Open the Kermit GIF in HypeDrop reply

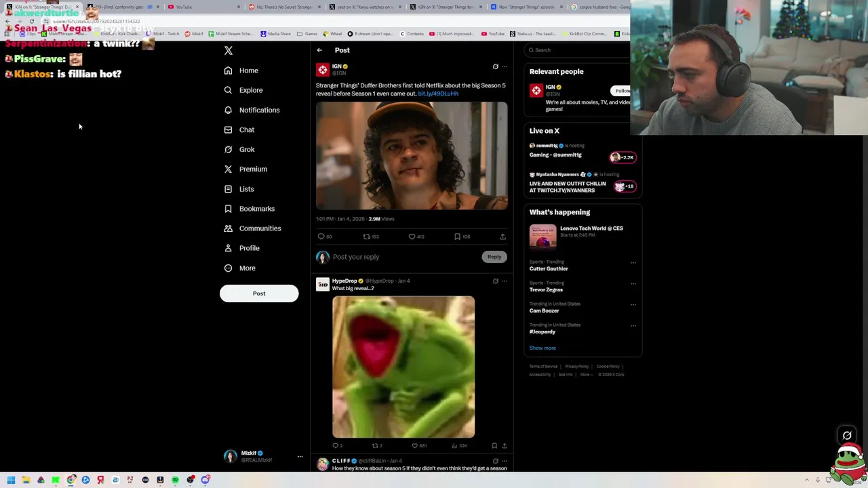click(x=403, y=367)
